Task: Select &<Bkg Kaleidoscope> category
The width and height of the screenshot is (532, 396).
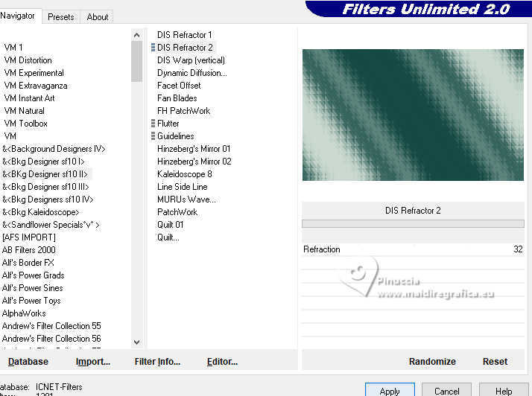Action: tap(41, 212)
